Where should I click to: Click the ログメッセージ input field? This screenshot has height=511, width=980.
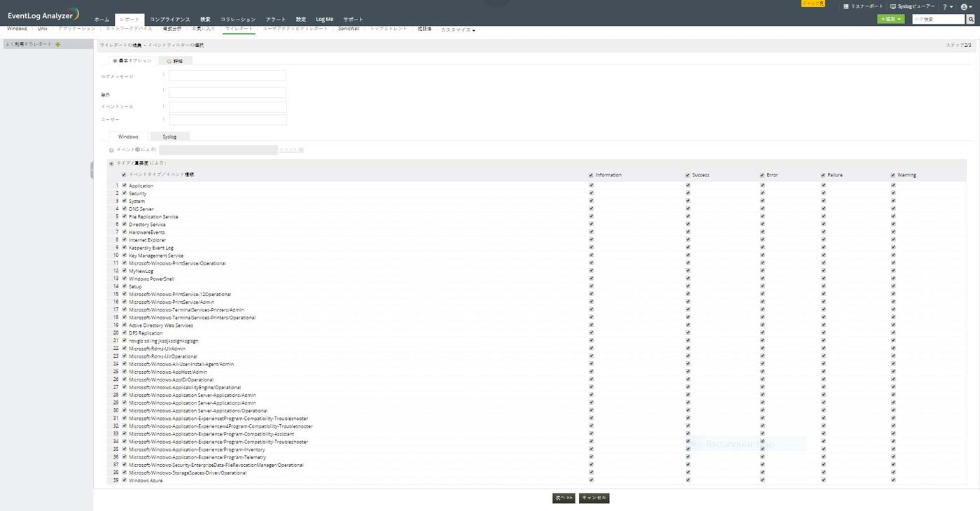click(227, 76)
